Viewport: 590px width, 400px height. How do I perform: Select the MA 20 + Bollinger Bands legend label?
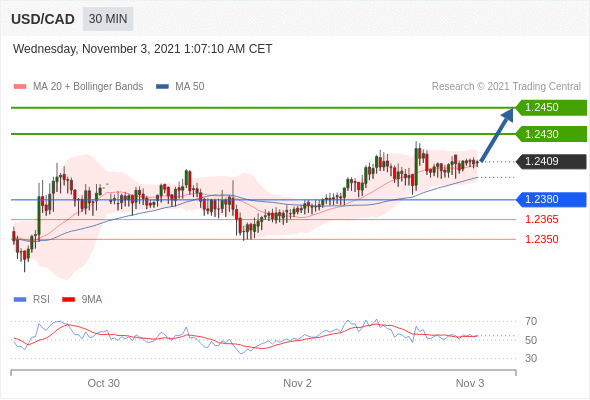click(x=88, y=87)
